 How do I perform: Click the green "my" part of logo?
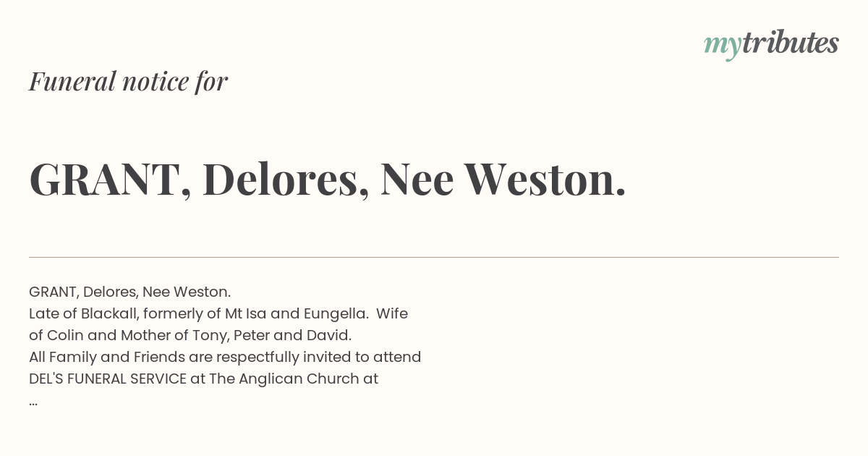(x=722, y=47)
